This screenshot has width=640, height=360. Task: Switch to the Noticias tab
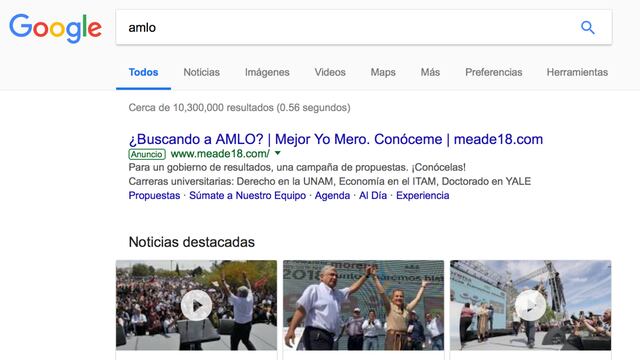202,72
